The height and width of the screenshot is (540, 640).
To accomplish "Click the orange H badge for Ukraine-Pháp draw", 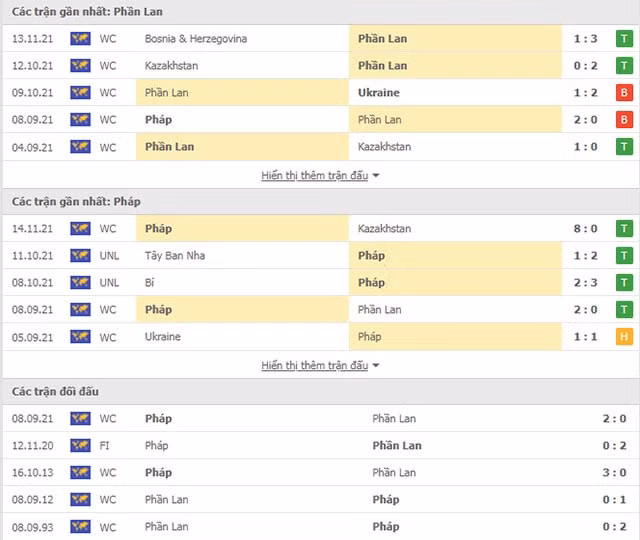I will pos(624,337).
